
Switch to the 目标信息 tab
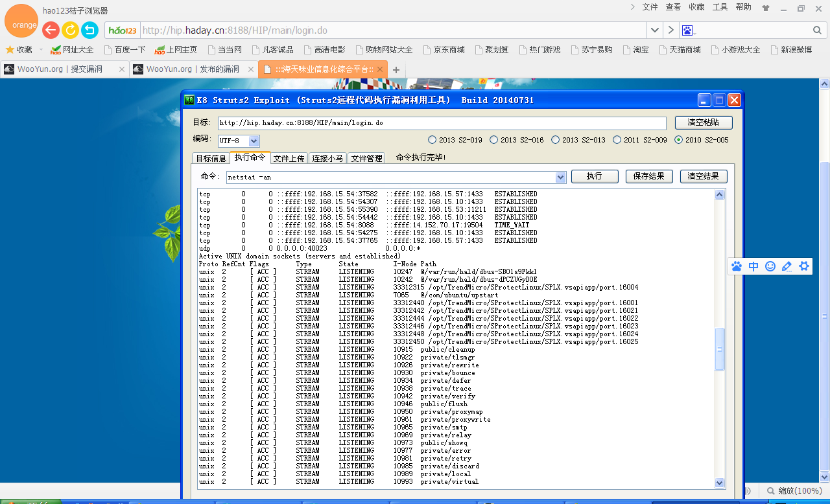[211, 158]
